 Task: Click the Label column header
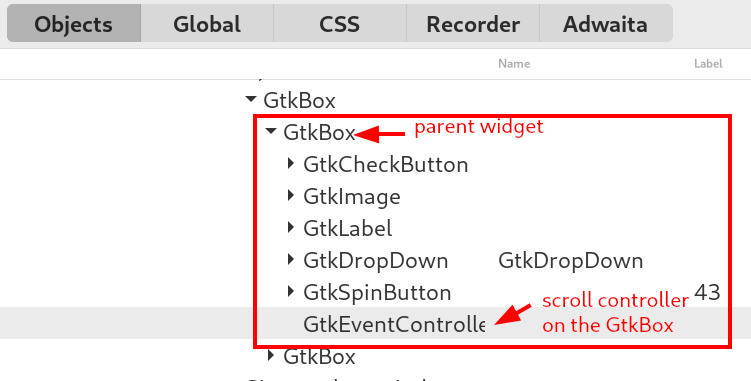pyautogui.click(x=708, y=64)
